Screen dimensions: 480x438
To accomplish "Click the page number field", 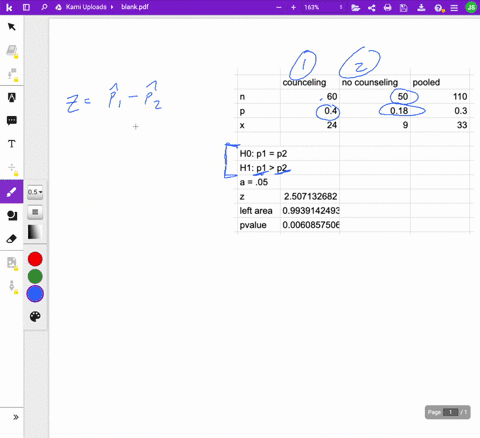I will click(x=450, y=412).
